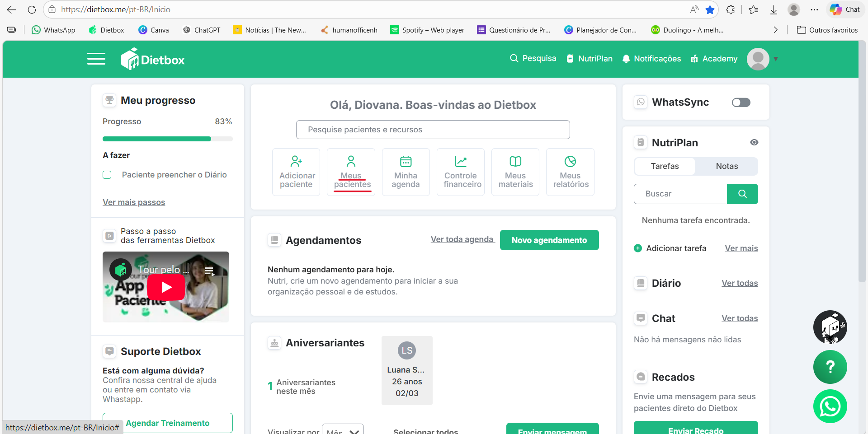Refresh the browser page

[x=32, y=9]
